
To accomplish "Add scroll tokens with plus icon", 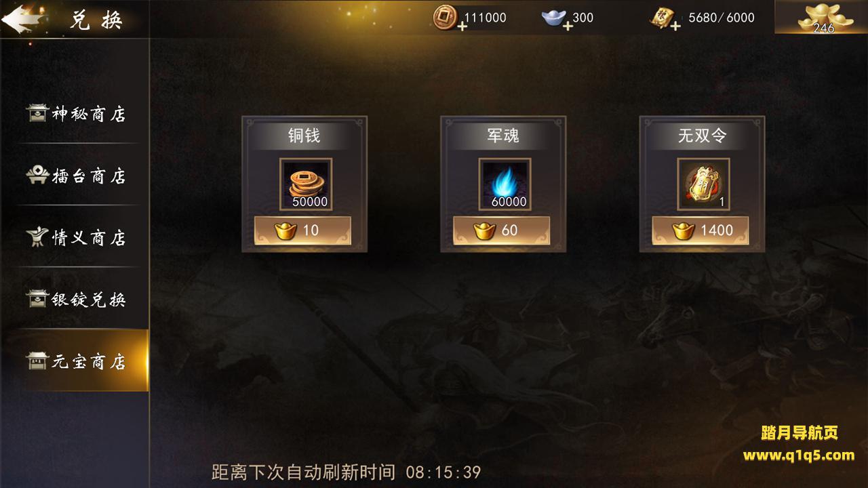I will click(x=675, y=26).
